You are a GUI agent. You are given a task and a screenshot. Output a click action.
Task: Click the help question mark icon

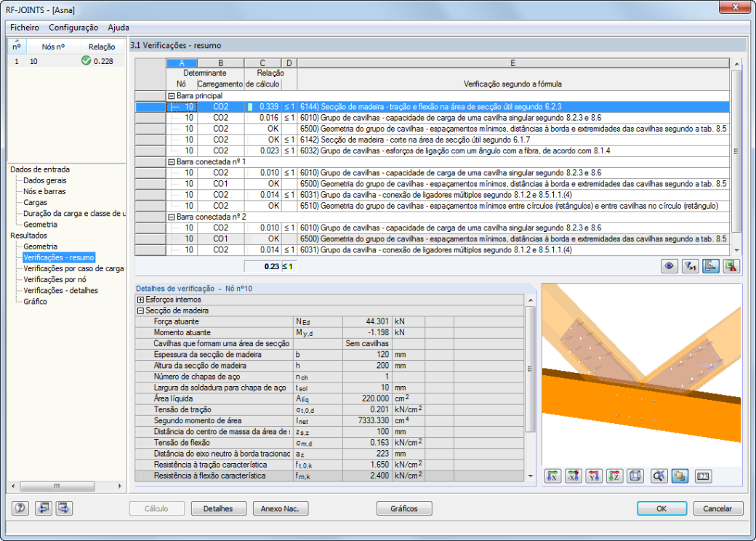point(20,508)
